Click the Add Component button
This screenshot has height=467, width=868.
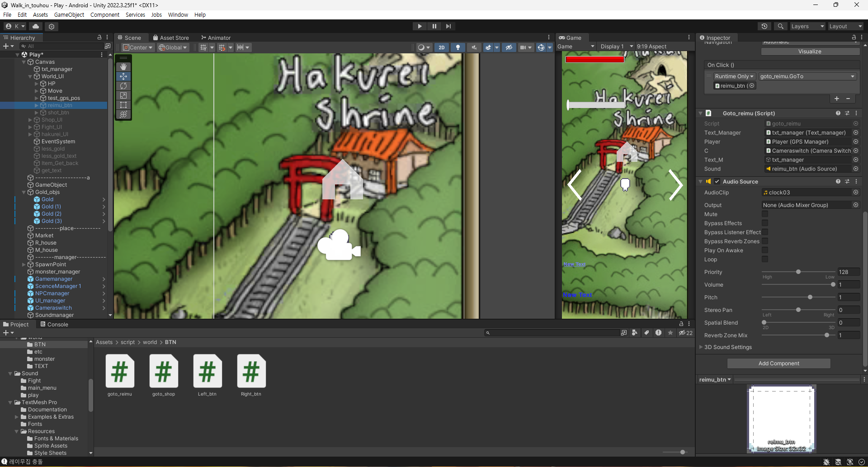pyautogui.click(x=778, y=363)
